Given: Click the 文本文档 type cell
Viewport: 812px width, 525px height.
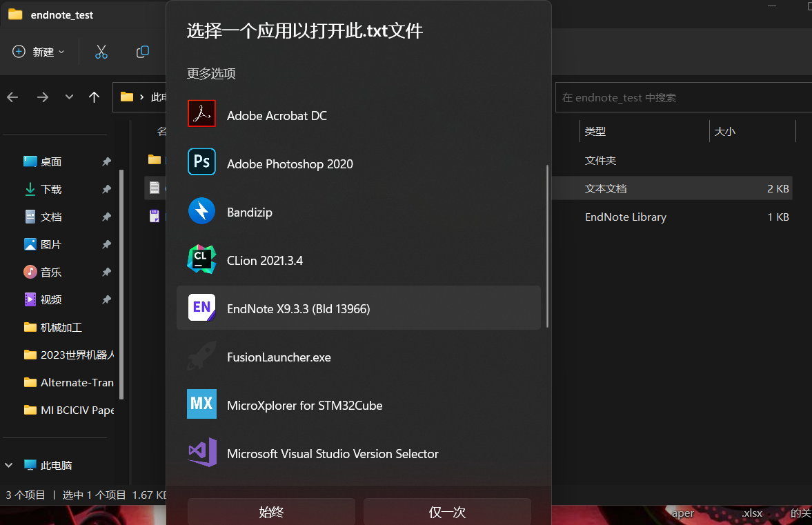Looking at the screenshot, I should tap(605, 188).
